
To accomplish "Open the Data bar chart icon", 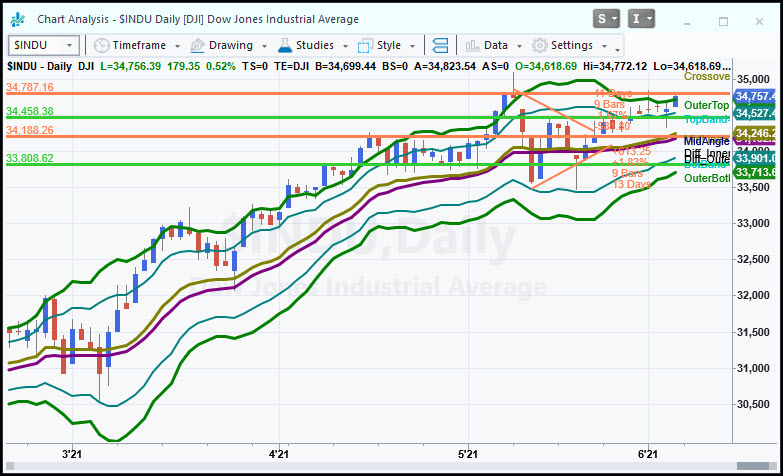I will click(x=472, y=45).
